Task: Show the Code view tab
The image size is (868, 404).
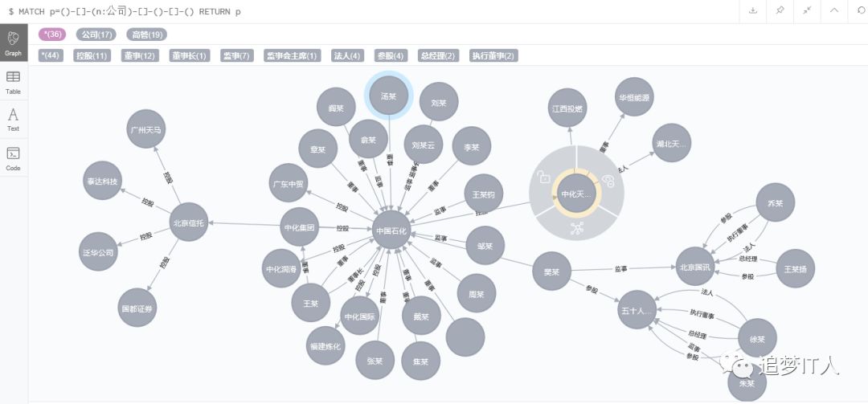Action: pyautogui.click(x=14, y=158)
